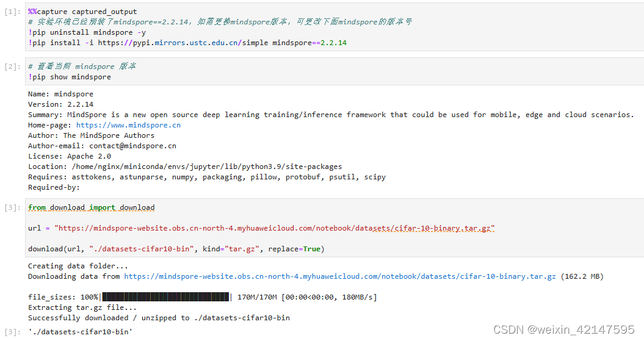Click the url assignment string in cell 3
Viewport: 644px width, 341px height.
point(274,228)
